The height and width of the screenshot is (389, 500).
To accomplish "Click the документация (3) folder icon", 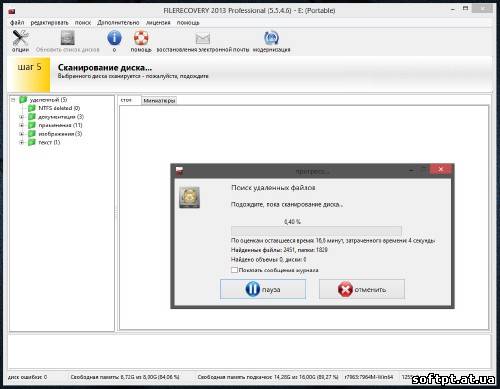I will click(x=32, y=117).
